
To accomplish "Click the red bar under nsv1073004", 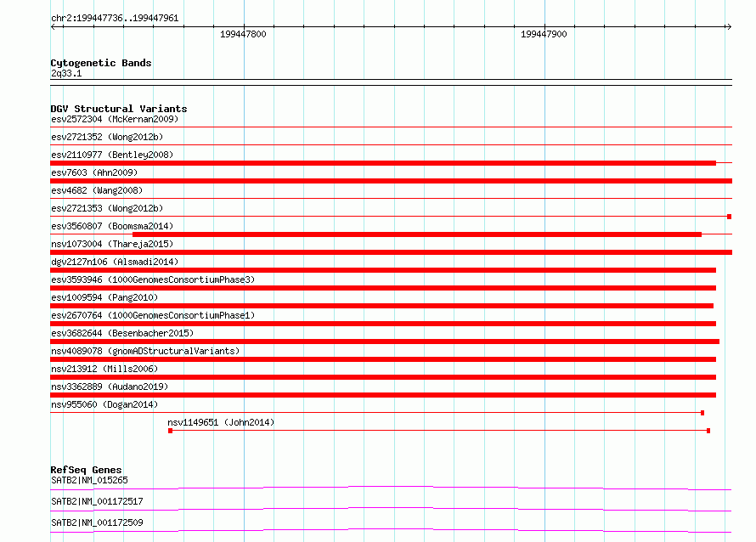I will [391, 252].
